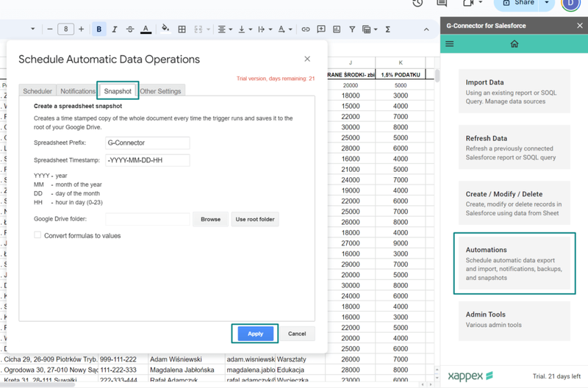Open cell borders tool
The width and height of the screenshot is (588, 388).
tap(182, 29)
